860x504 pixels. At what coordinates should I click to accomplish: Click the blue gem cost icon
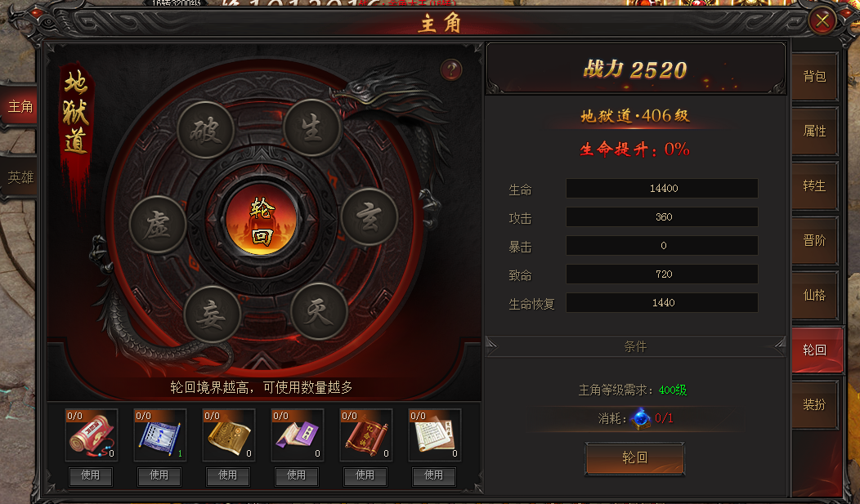coord(640,418)
